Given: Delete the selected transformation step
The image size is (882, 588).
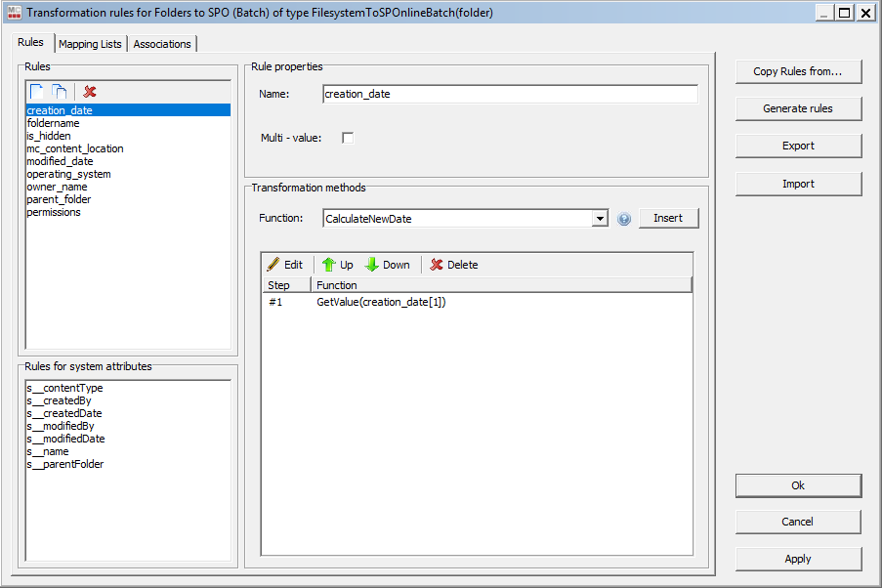Looking at the screenshot, I should 454,265.
